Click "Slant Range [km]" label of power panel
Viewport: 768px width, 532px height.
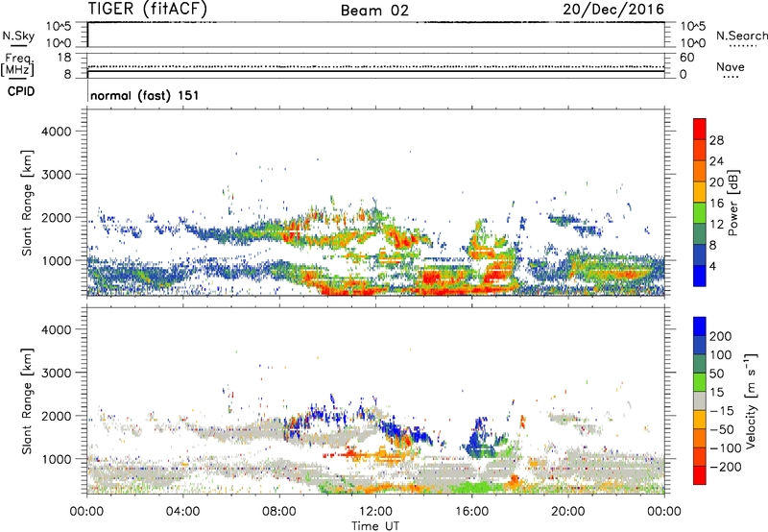pyautogui.click(x=27, y=204)
